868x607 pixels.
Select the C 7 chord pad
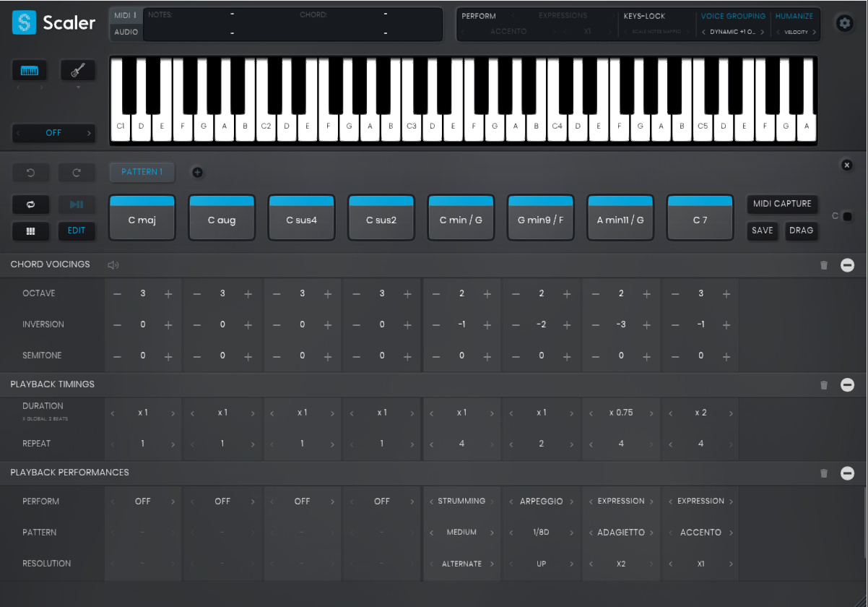pos(700,217)
